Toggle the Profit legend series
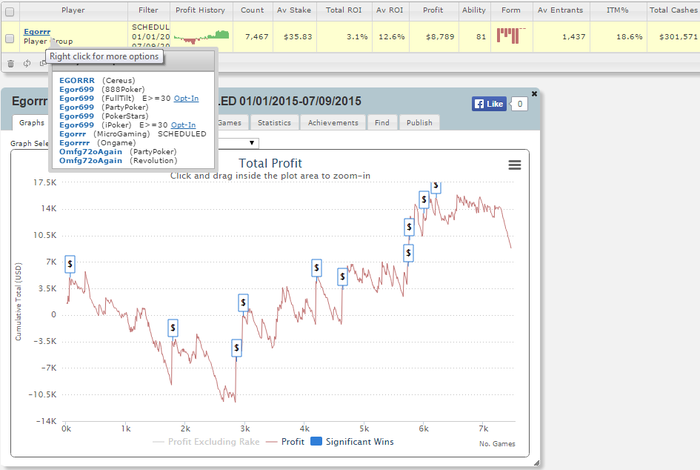The height and width of the screenshot is (470, 700). (285, 442)
